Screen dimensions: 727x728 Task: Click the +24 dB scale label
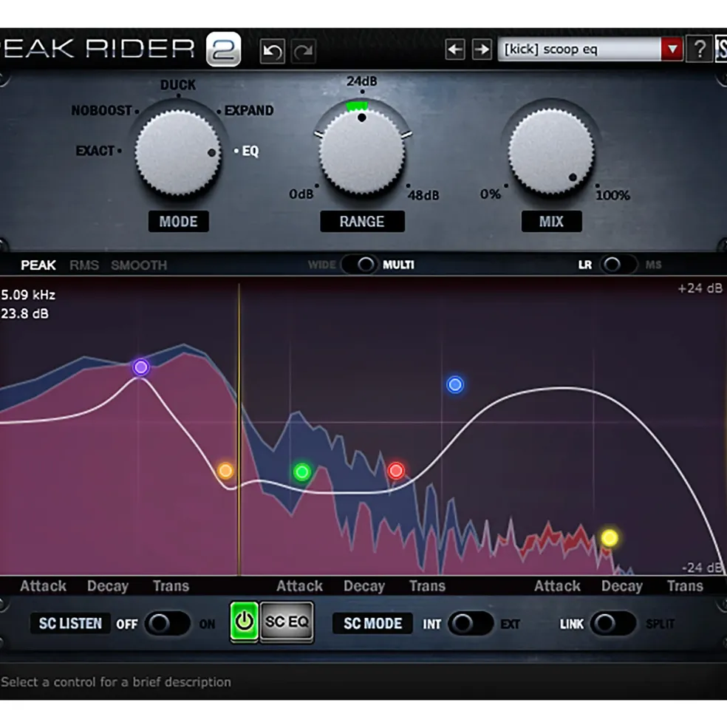pyautogui.click(x=700, y=288)
